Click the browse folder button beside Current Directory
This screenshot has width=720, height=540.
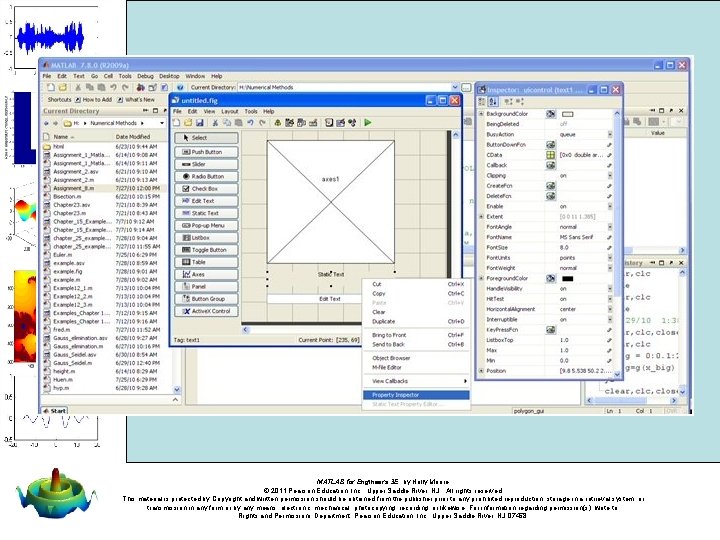click(x=466, y=87)
